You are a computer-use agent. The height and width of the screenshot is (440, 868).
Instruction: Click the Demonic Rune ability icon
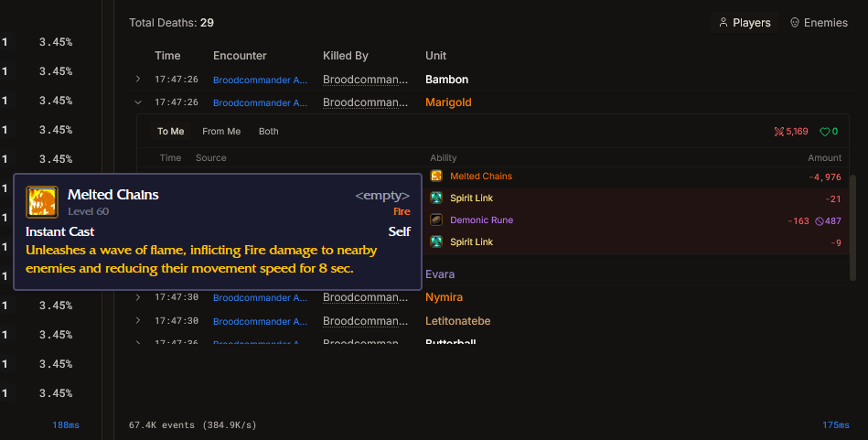click(x=436, y=220)
